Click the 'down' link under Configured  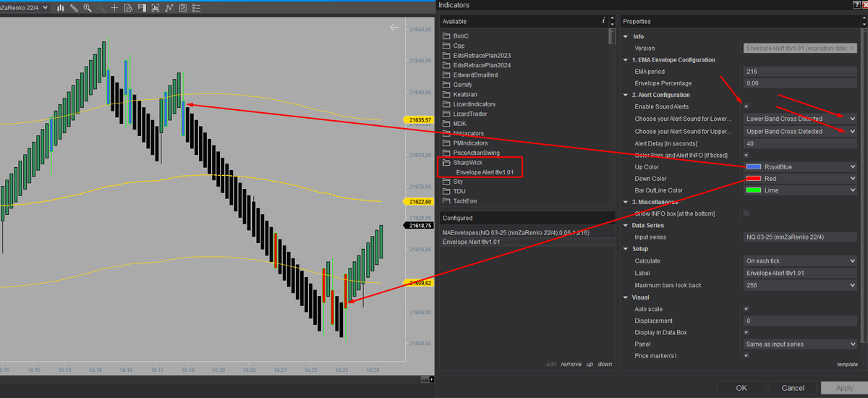(605, 364)
